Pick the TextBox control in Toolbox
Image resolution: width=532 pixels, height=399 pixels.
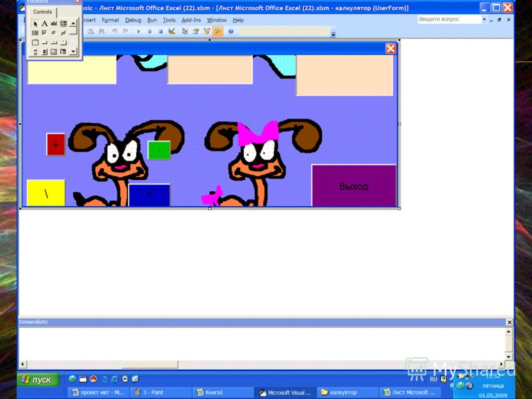(x=54, y=24)
